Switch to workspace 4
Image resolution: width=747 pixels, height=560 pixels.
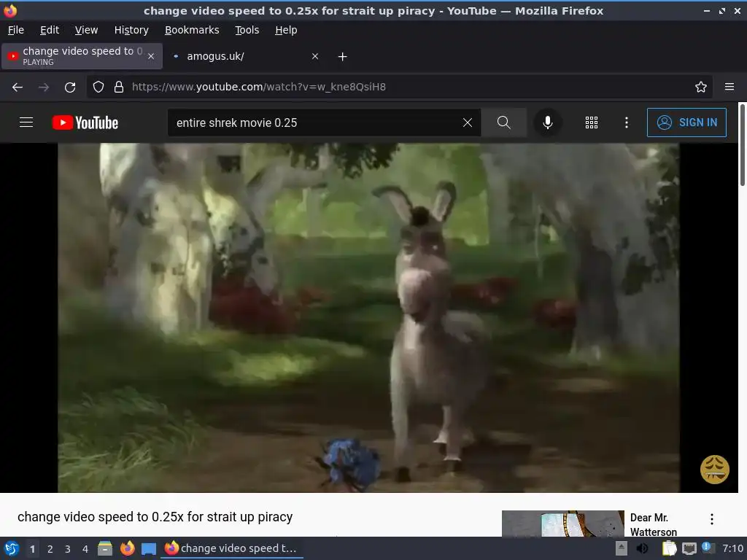(85, 549)
